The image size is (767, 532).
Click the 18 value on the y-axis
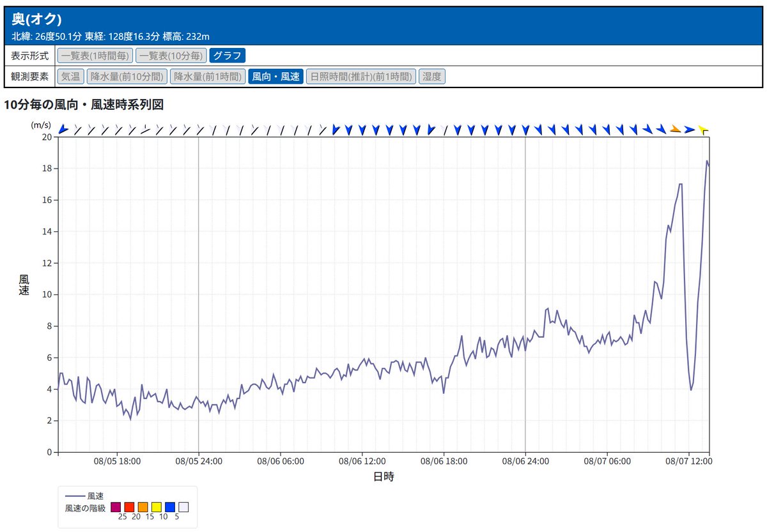[47, 169]
